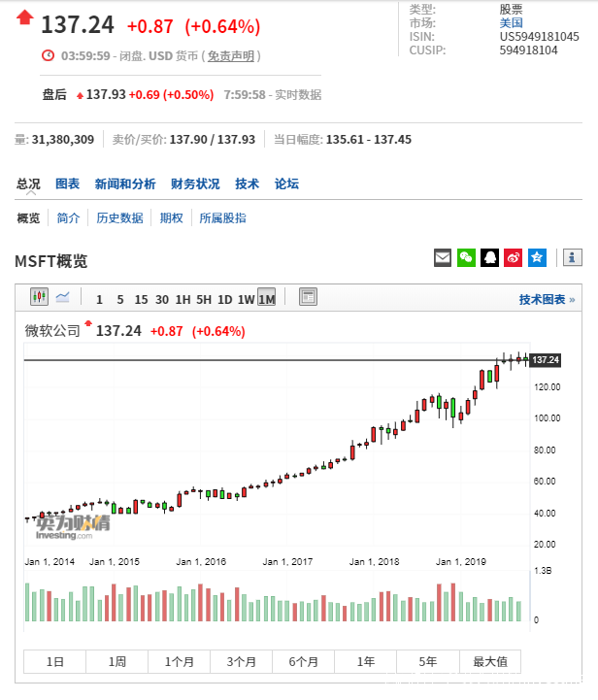Open the 图表 tab
This screenshot has width=598, height=700.
67,183
